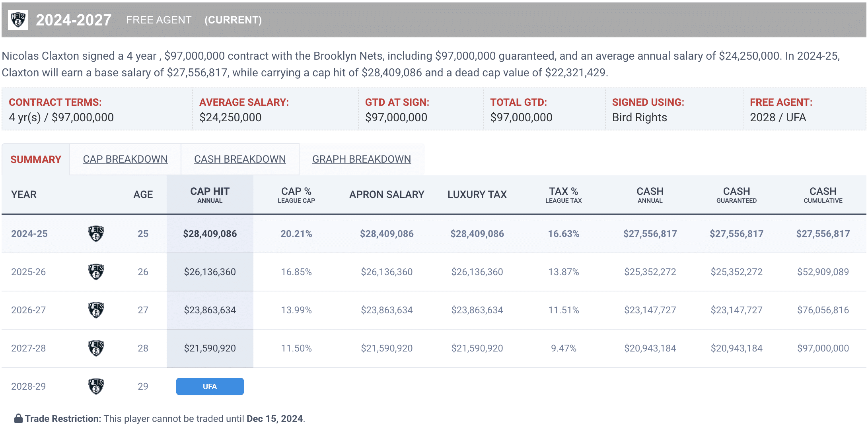Click the CASH ANNUAL column header

click(650, 195)
